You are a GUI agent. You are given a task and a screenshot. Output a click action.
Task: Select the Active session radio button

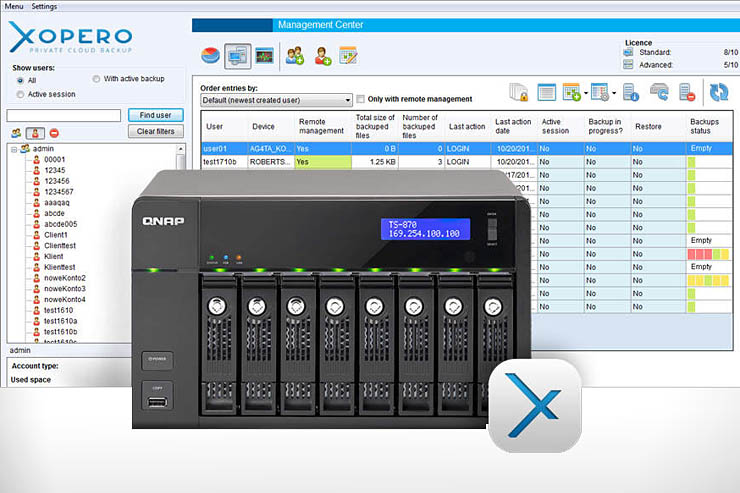pos(21,94)
